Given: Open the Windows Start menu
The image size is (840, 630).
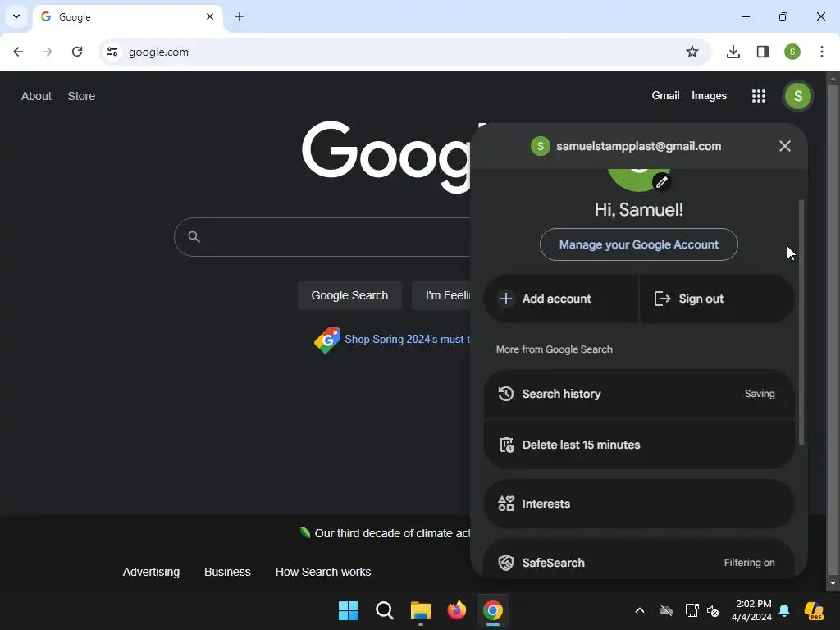Looking at the screenshot, I should coord(348,610).
